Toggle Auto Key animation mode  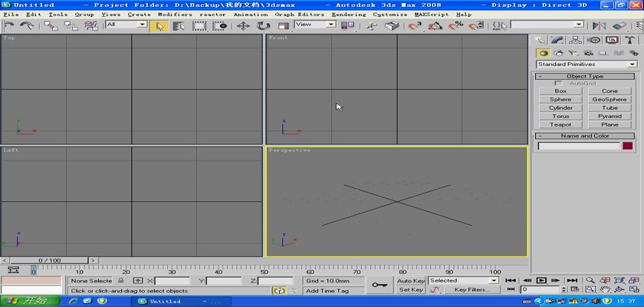[x=411, y=281]
